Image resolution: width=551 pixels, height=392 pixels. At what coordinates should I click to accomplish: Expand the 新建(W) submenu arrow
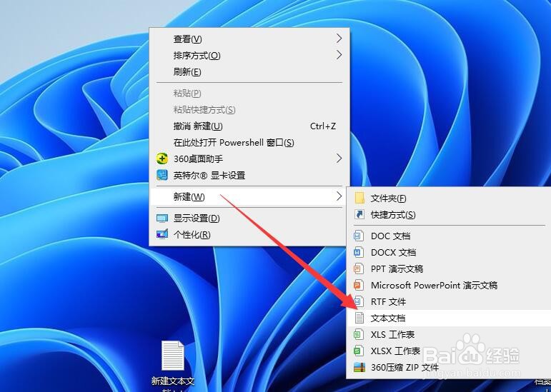(x=339, y=196)
